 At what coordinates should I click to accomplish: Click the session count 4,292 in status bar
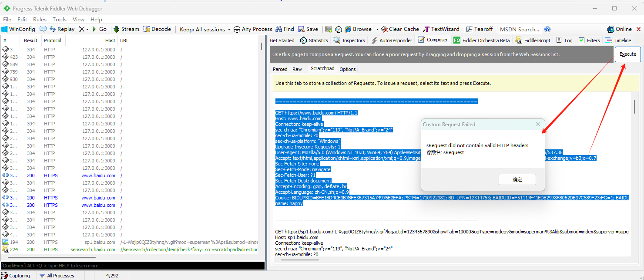[x=112, y=276]
